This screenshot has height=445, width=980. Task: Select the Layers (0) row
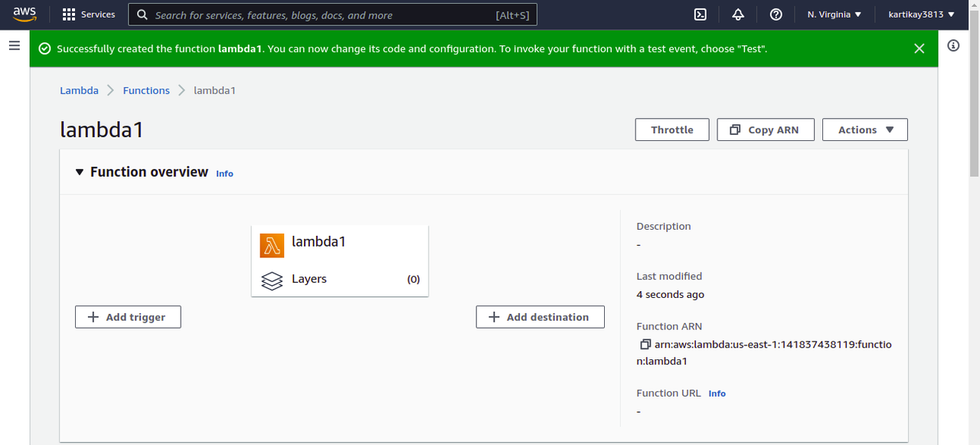click(340, 280)
